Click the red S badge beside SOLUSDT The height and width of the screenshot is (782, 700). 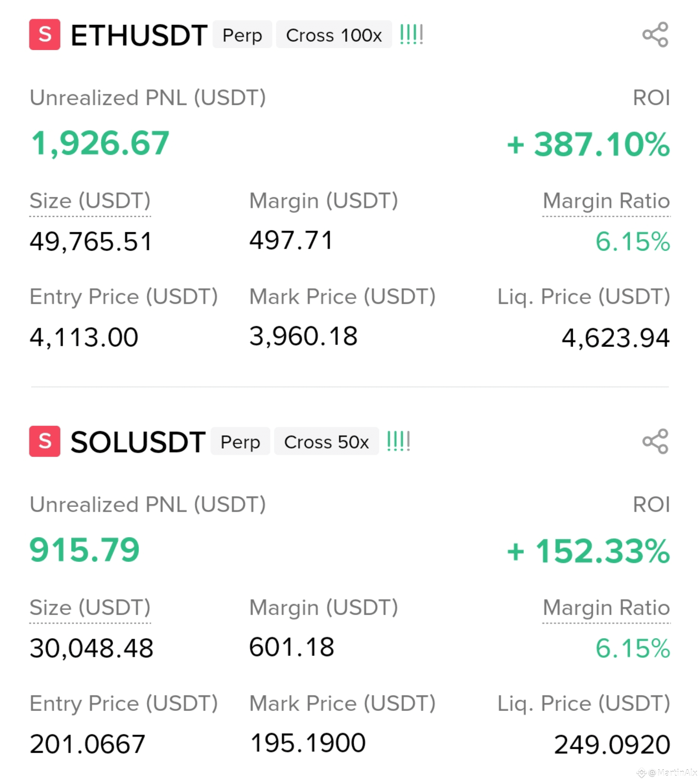(44, 441)
